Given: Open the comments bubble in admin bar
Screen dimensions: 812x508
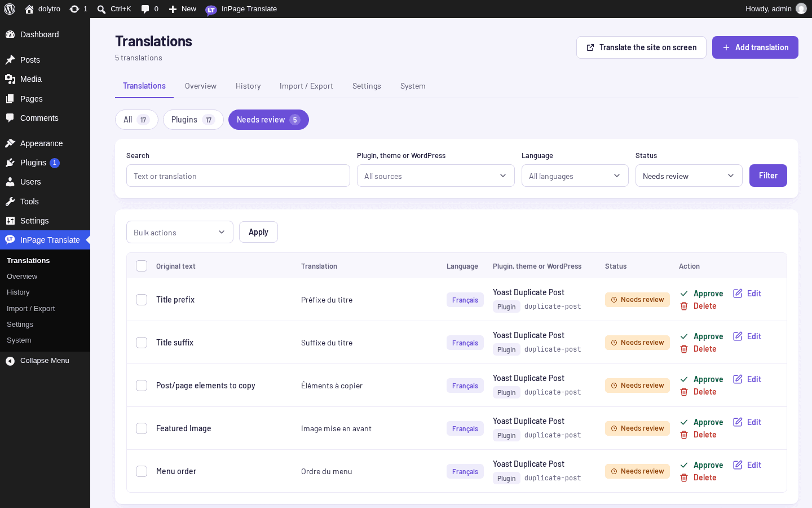Looking at the screenshot, I should (x=145, y=9).
